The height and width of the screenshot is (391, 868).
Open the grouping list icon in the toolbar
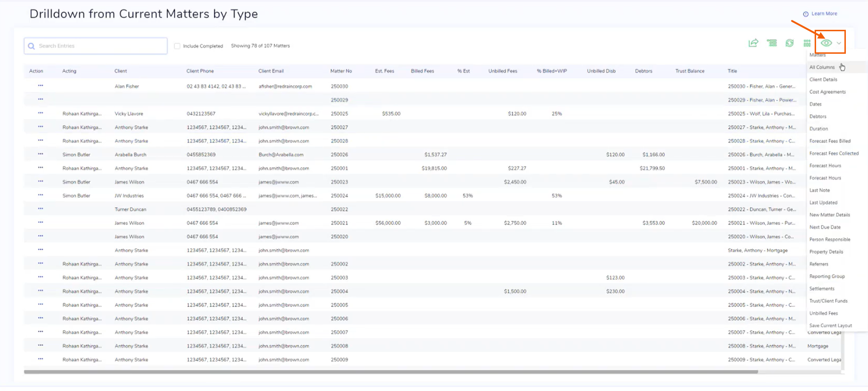(771, 43)
